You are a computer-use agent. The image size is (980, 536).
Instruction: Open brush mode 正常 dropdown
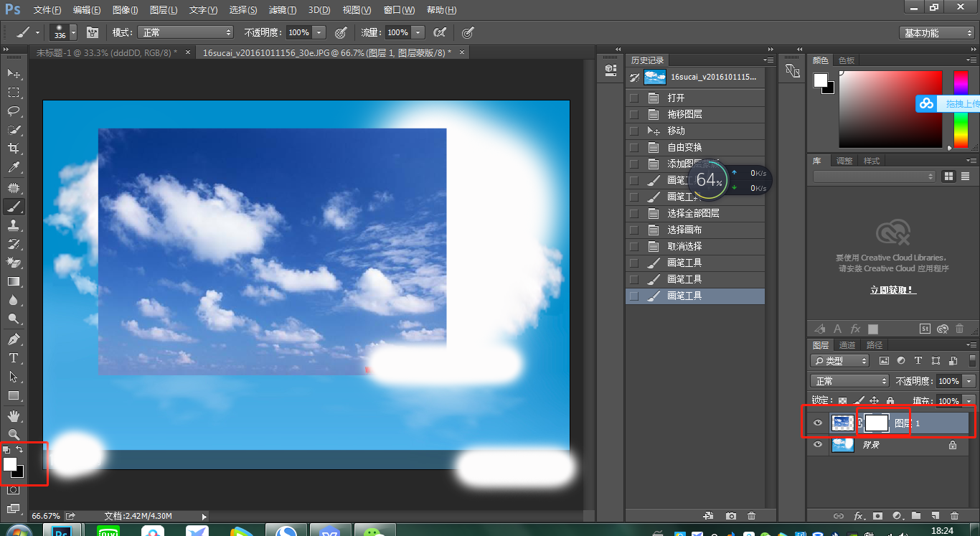click(186, 32)
